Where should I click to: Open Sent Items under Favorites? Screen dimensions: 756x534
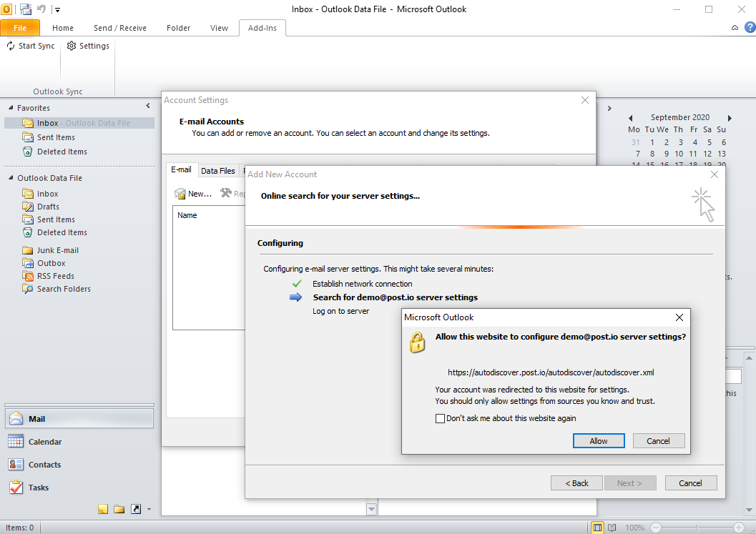click(x=56, y=137)
